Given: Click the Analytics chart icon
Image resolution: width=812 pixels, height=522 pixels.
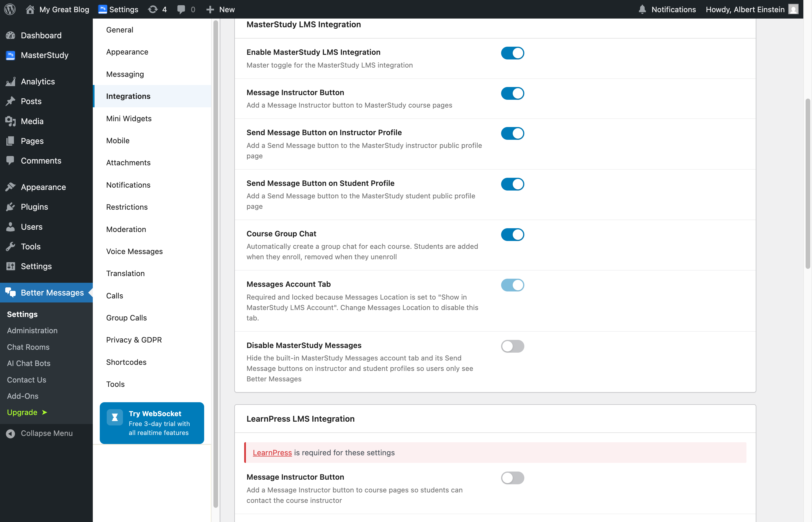Looking at the screenshot, I should coord(10,81).
